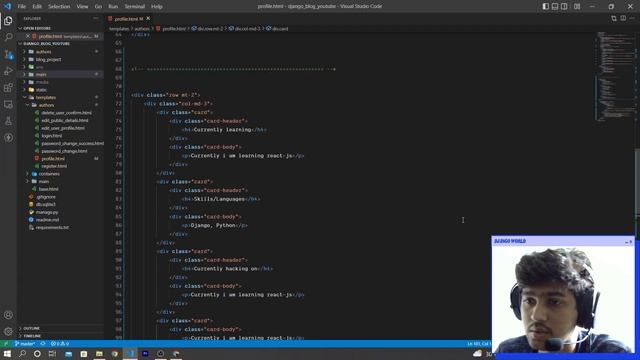Image resolution: width=640 pixels, height=360 pixels.
Task: Open the Terminal menu
Action: (x=135, y=6)
